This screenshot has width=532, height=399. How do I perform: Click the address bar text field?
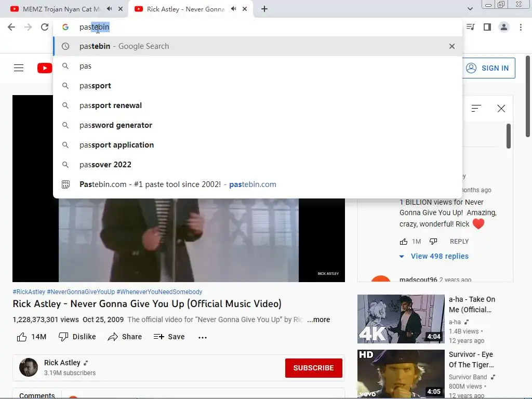(258, 27)
